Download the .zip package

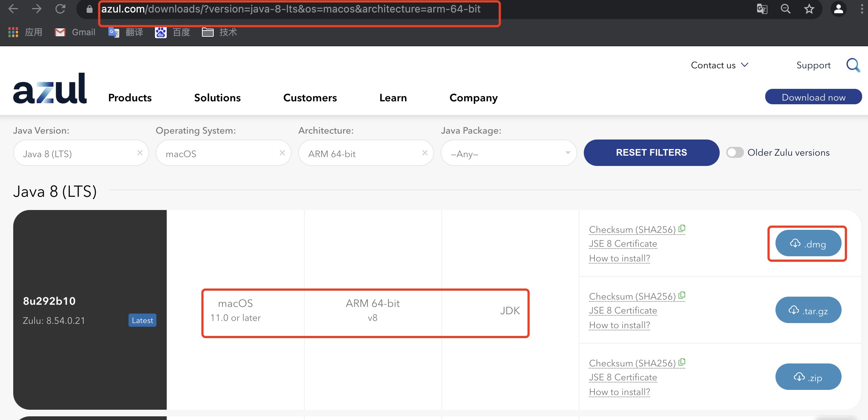point(808,377)
